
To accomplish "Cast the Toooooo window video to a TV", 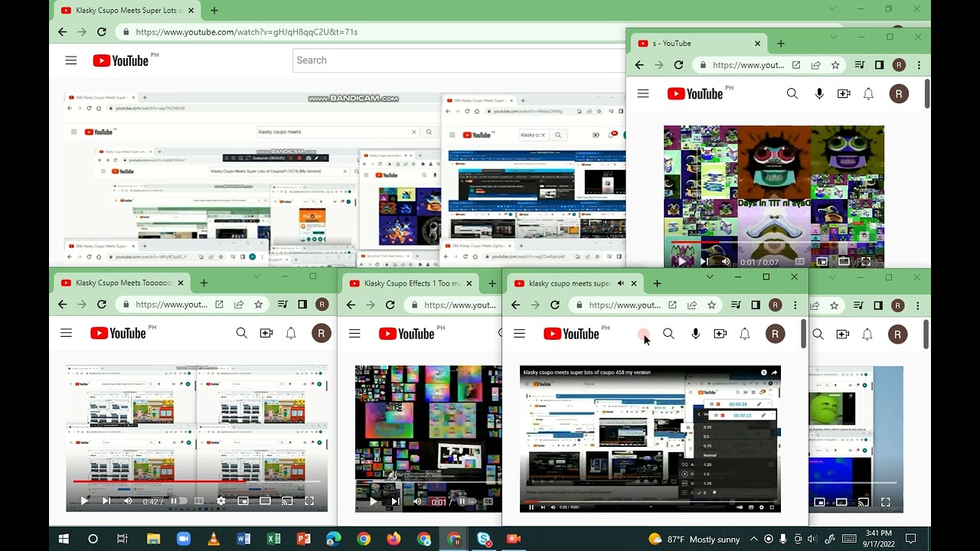I will click(287, 501).
